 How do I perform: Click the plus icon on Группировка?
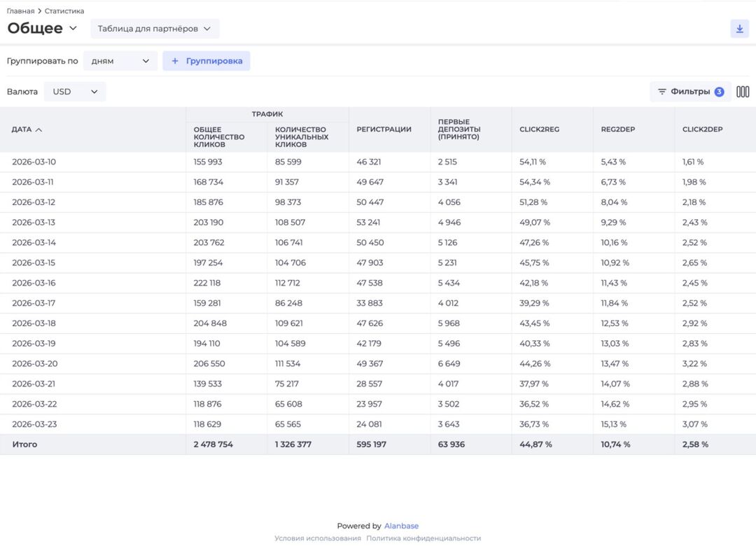pos(174,62)
